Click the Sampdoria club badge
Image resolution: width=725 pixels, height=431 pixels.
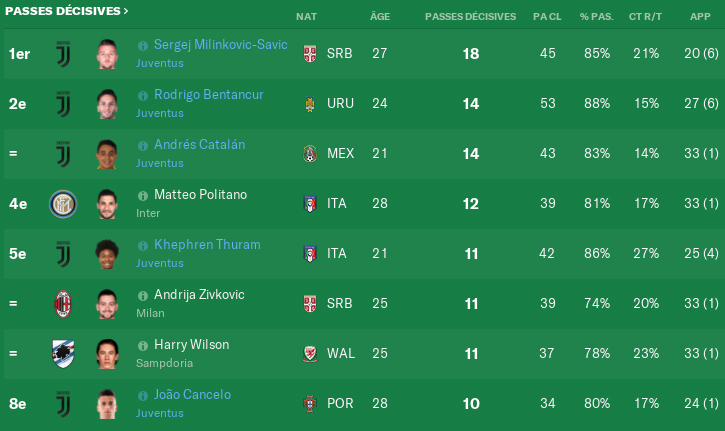[x=63, y=354]
